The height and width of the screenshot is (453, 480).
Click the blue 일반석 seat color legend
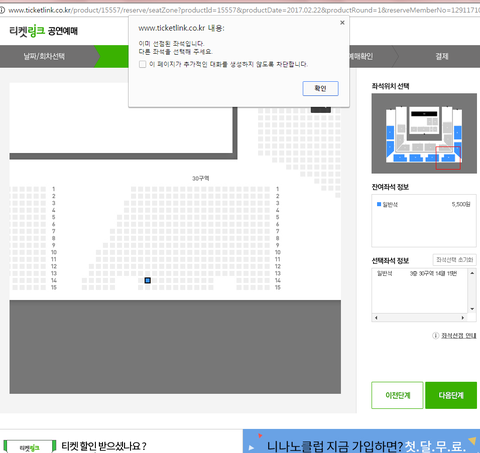point(379,204)
